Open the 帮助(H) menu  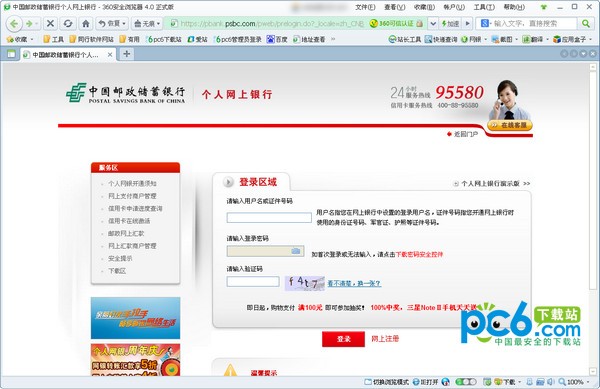(x=514, y=7)
